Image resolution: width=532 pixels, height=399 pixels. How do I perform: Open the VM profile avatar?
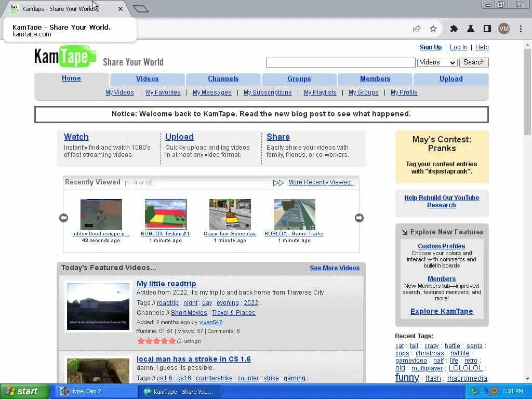[x=504, y=29]
